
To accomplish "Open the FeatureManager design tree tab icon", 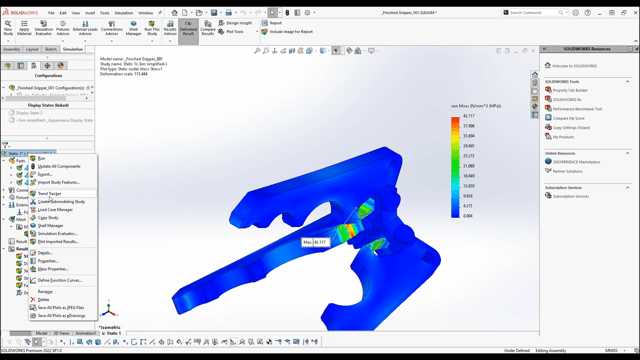I will point(8,66).
